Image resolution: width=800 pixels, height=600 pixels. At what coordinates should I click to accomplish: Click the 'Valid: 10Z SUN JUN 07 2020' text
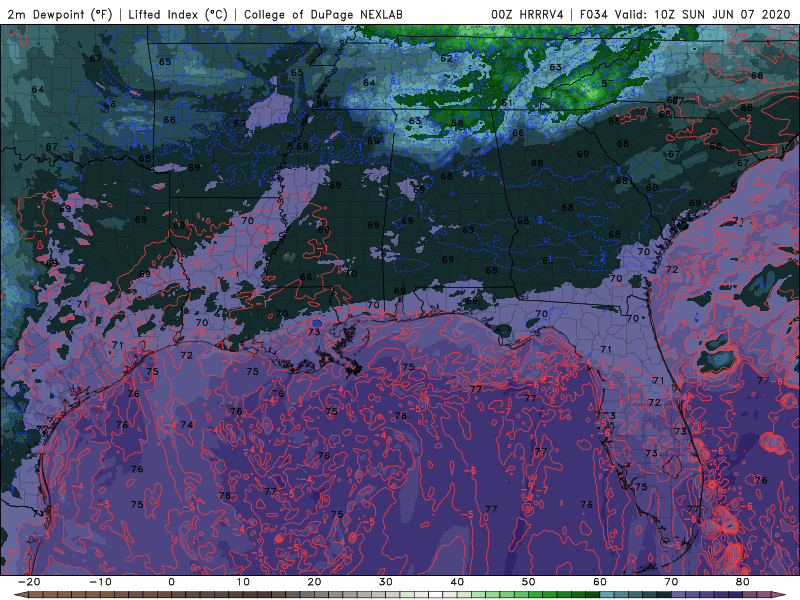(x=702, y=14)
